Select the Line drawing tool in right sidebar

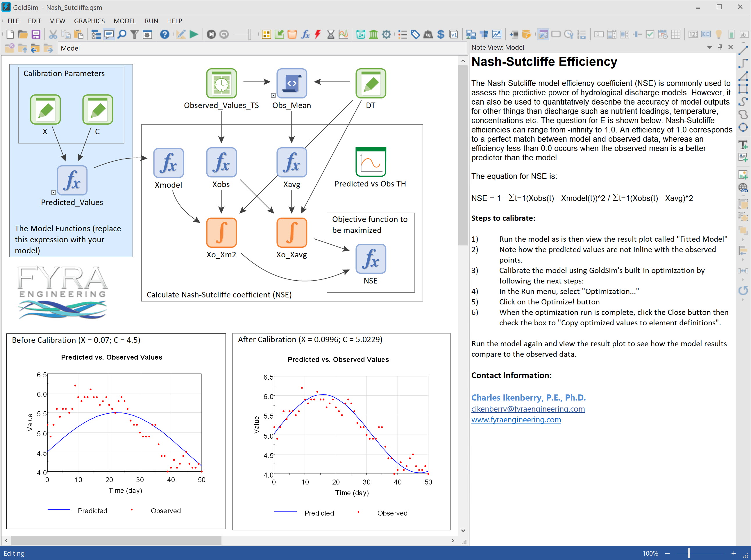click(743, 50)
